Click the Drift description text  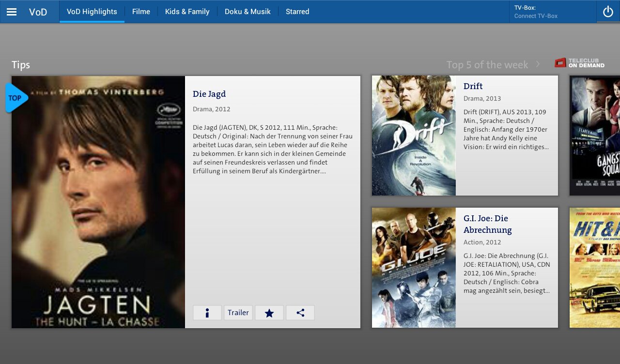(506, 130)
